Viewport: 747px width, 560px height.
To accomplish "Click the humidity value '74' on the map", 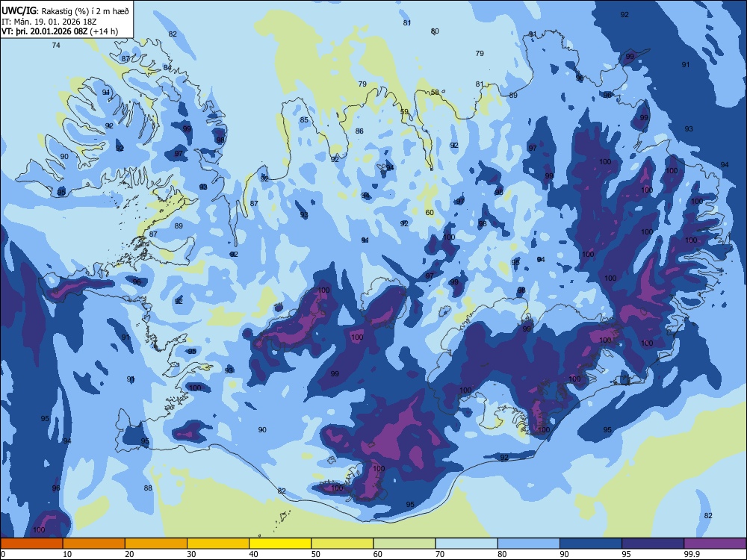I will (56, 46).
